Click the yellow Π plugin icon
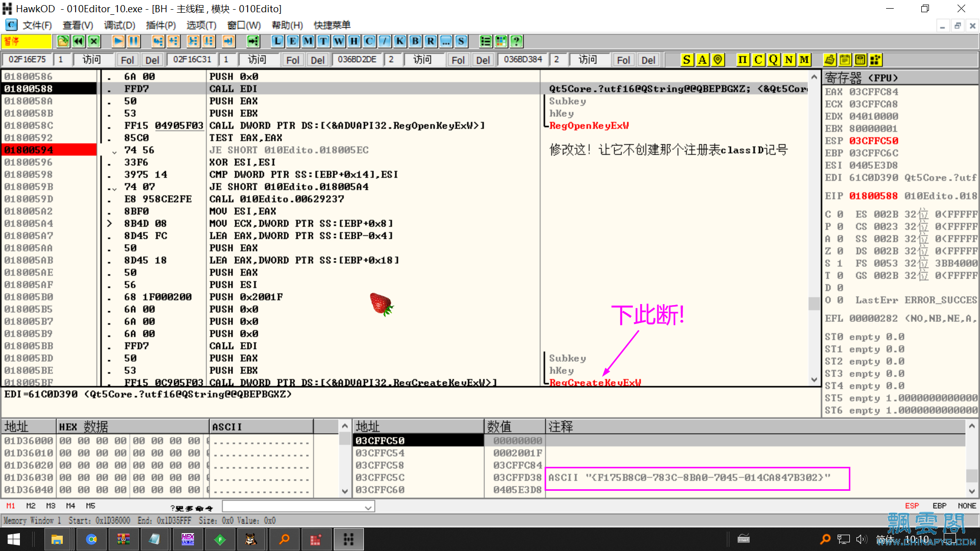This screenshot has height=551, width=980. pyautogui.click(x=743, y=60)
